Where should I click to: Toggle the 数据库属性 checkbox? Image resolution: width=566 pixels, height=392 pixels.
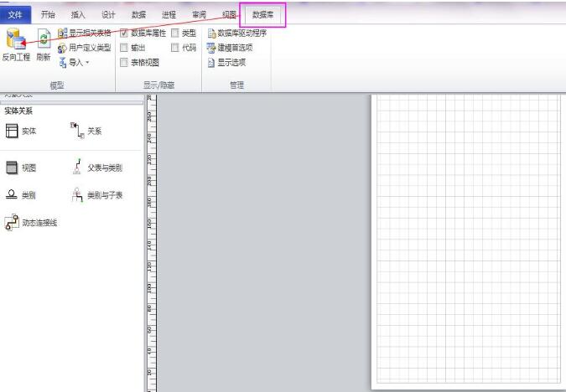(x=124, y=34)
